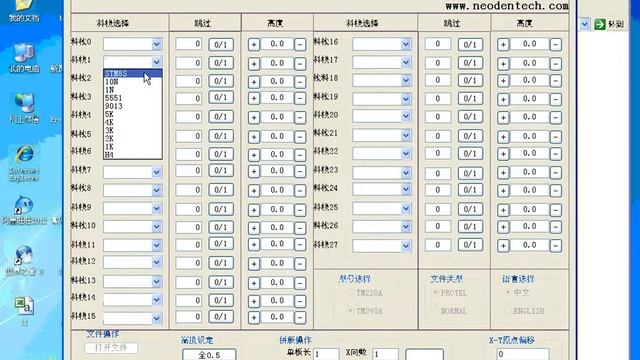640x360 pixels.
Task: Collapse the stack 1 component dropdown
Action: point(157,62)
